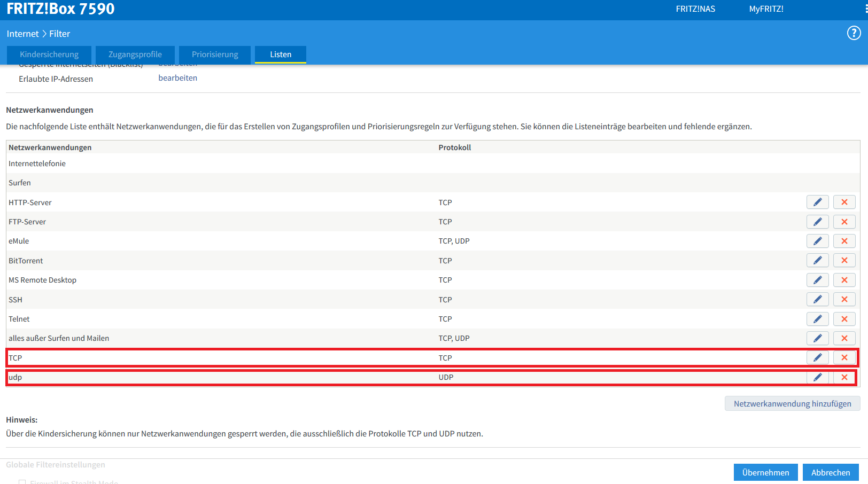Open FRITZ!NAS from the header
The width and height of the screenshot is (868, 484).
[x=695, y=9]
